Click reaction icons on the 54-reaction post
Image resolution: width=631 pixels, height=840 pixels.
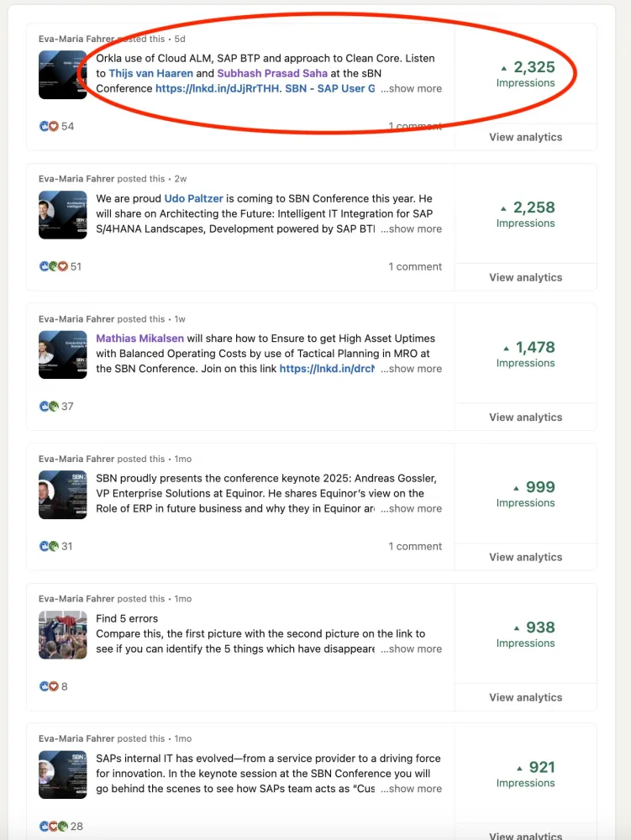[x=49, y=127]
